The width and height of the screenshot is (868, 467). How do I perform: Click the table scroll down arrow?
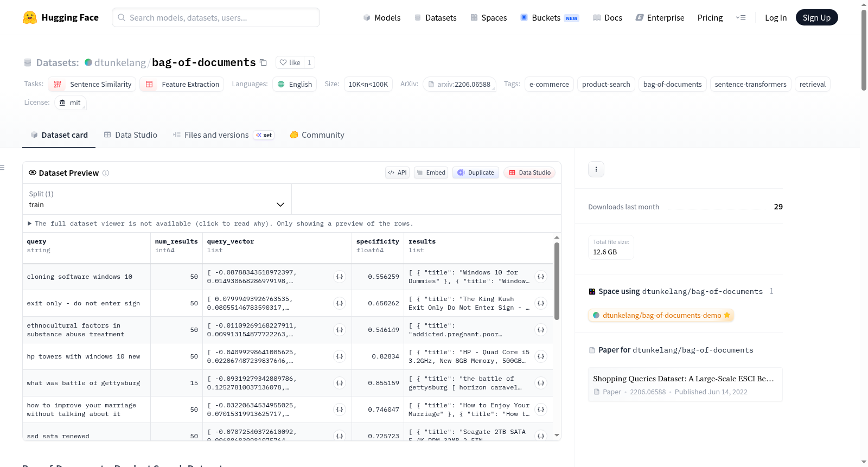click(x=557, y=436)
